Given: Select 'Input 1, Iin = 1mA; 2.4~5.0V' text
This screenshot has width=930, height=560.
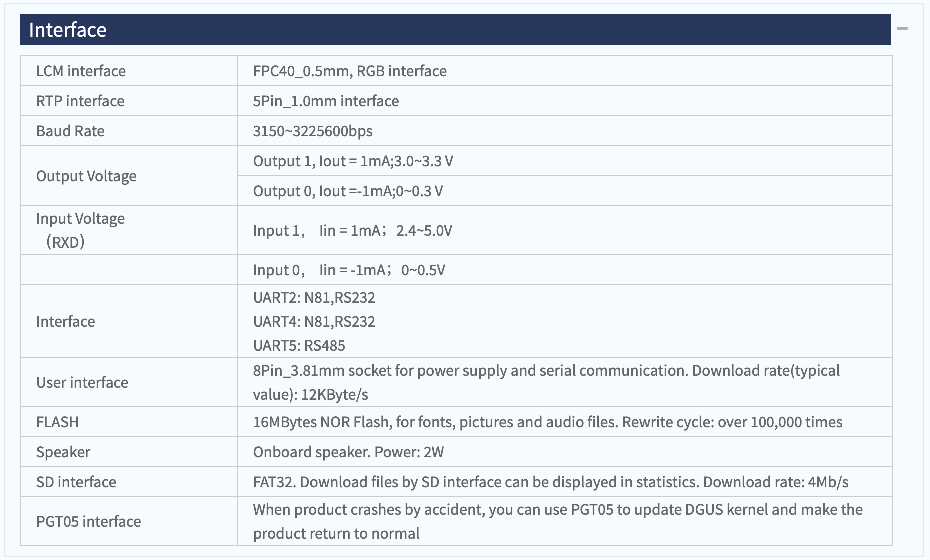Looking at the screenshot, I should (352, 231).
